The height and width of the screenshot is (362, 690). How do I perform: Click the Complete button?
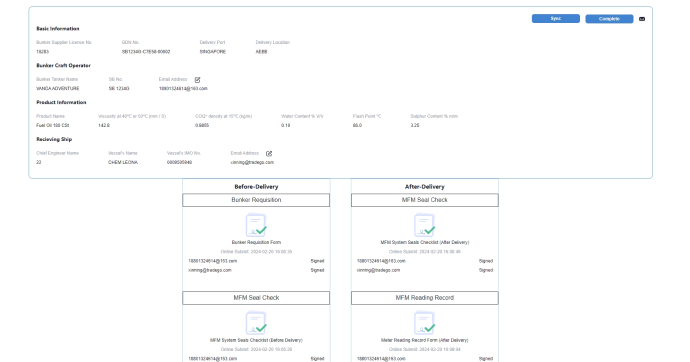click(609, 19)
